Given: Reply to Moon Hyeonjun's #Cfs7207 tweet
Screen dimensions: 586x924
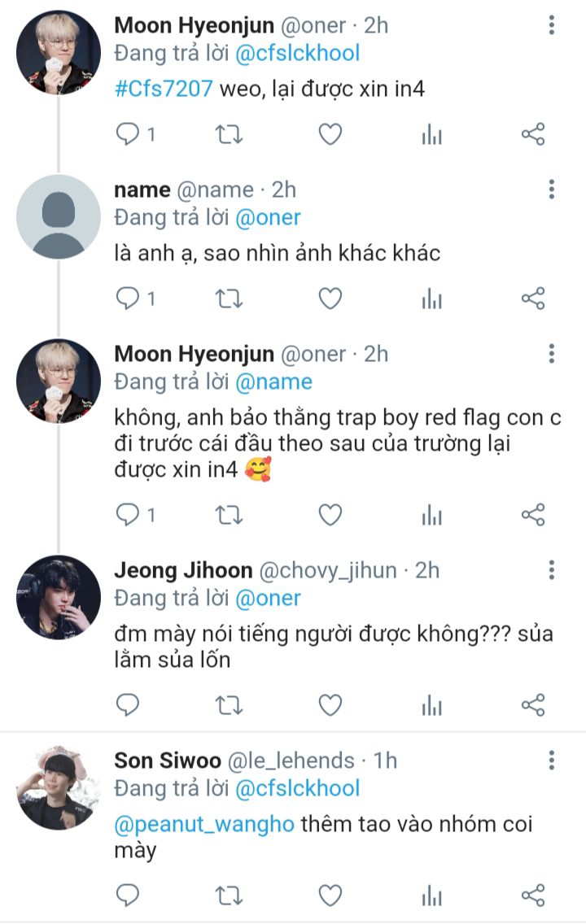Looking at the screenshot, I should (128, 134).
